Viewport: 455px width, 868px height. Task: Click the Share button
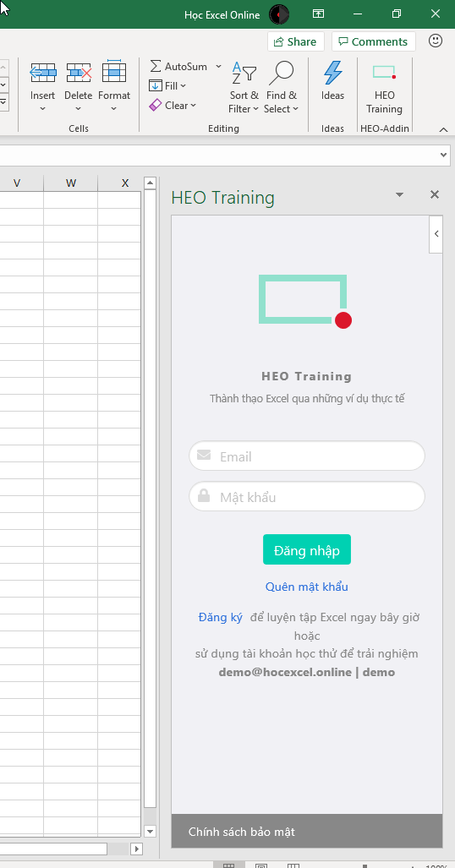294,41
